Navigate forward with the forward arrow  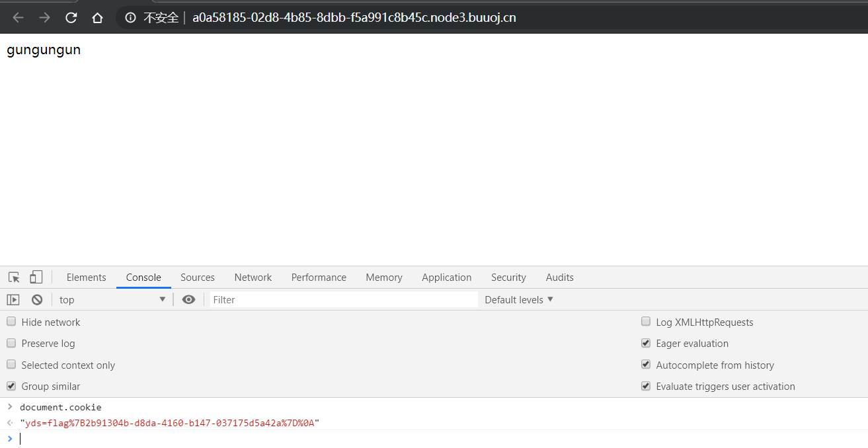pyautogui.click(x=44, y=17)
